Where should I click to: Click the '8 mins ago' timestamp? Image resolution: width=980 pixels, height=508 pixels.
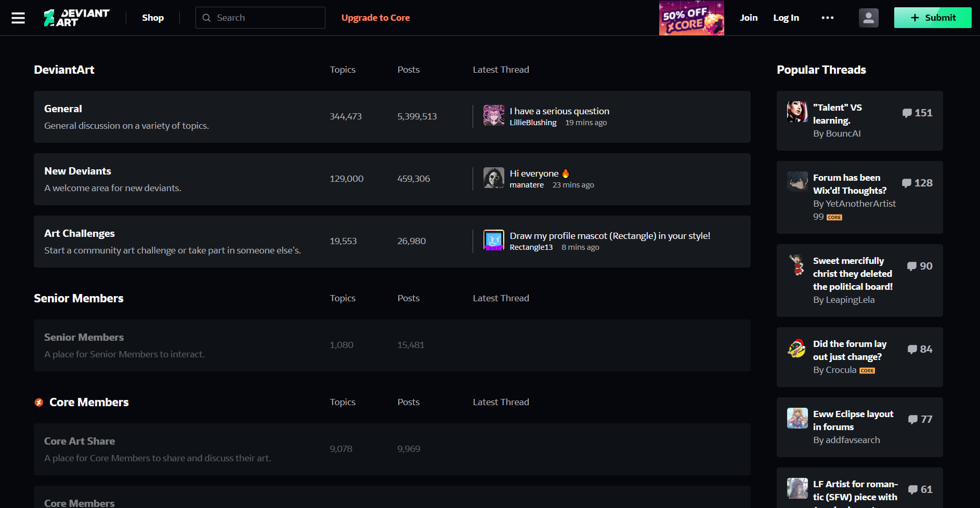point(580,247)
